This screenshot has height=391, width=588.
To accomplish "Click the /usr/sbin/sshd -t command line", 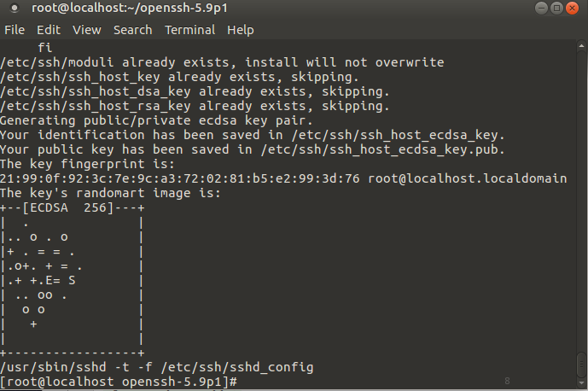I will point(157,366).
